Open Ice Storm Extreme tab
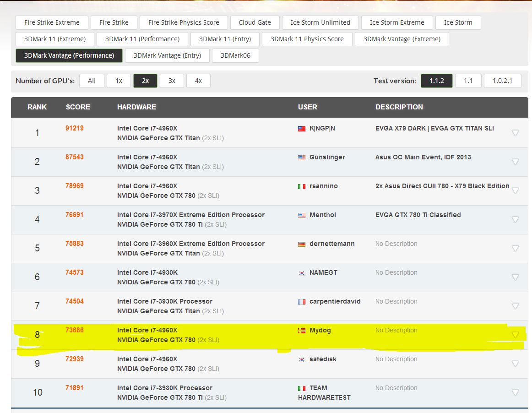 pos(397,22)
